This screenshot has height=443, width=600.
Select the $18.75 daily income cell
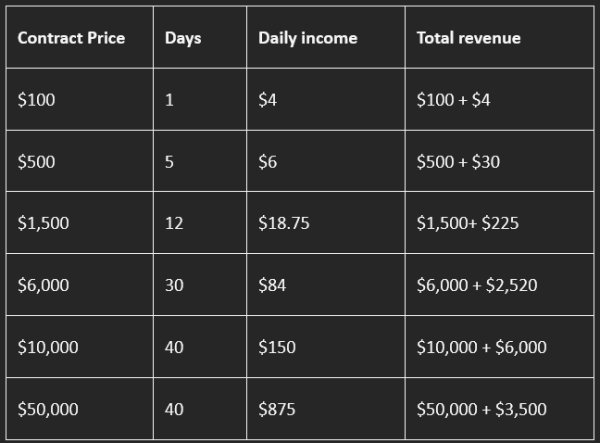tap(283, 223)
